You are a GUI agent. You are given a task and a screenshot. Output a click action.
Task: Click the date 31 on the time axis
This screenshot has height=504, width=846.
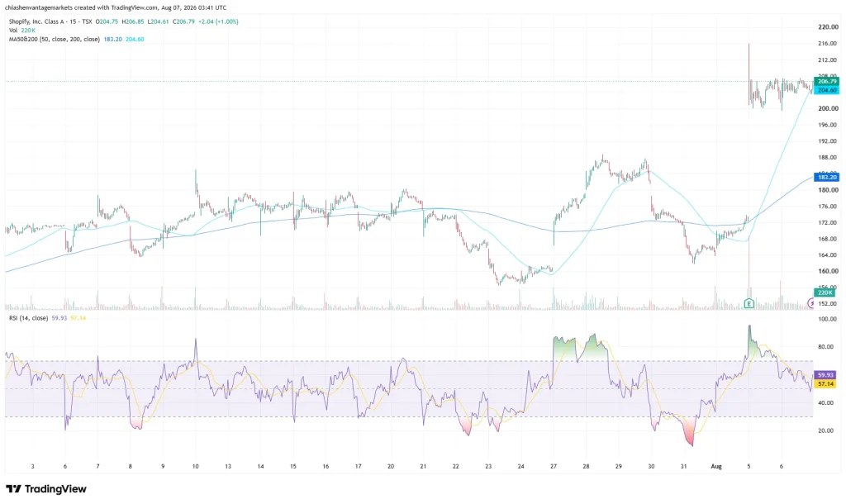click(683, 466)
